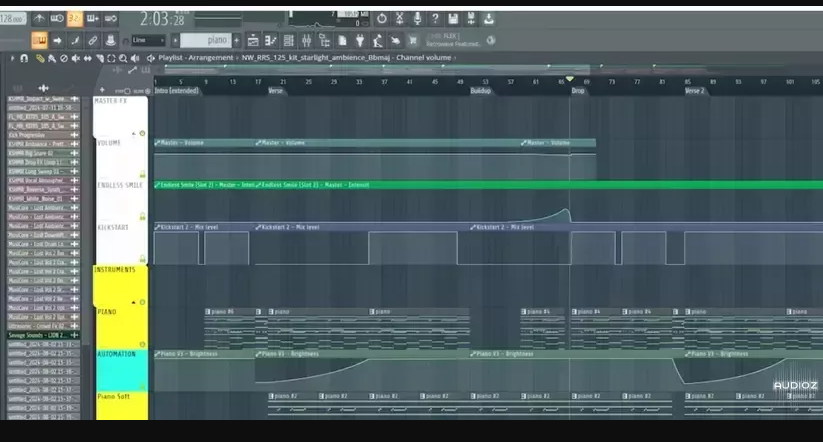Open the Line snap dropdown
The height and width of the screenshot is (442, 823).
point(148,40)
